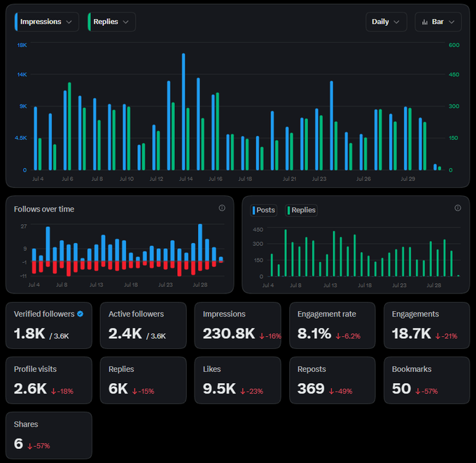Click the -6.2% change on Engagement rate
476x463 pixels.
(348, 336)
